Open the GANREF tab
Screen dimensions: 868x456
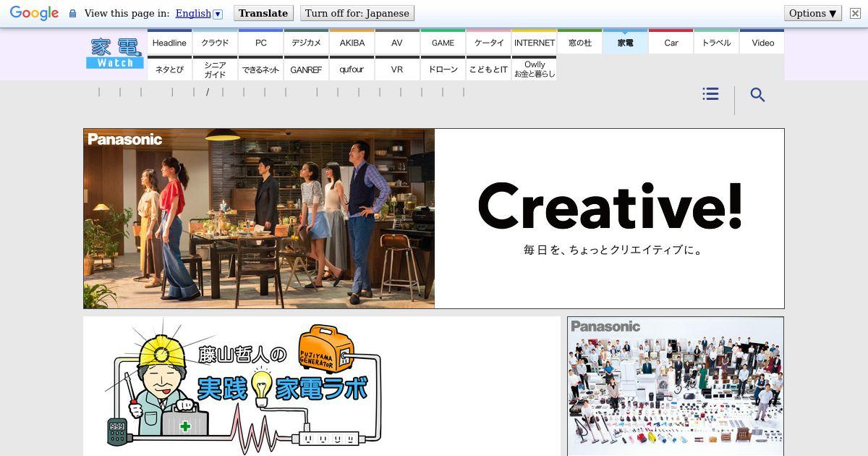pos(306,69)
